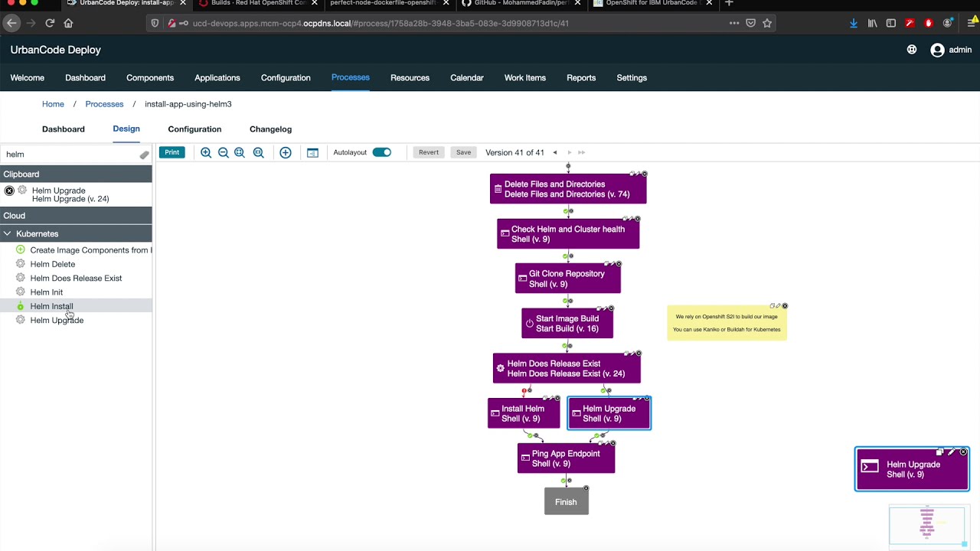The height and width of the screenshot is (551, 980).
Task: Go to next version arrow
Action: coord(569,152)
